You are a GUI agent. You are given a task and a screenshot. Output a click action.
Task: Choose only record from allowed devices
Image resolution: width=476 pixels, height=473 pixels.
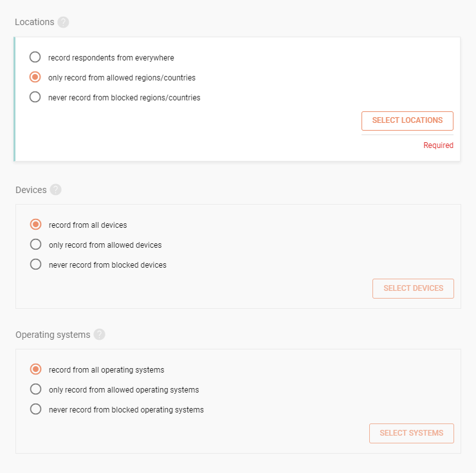click(x=35, y=245)
